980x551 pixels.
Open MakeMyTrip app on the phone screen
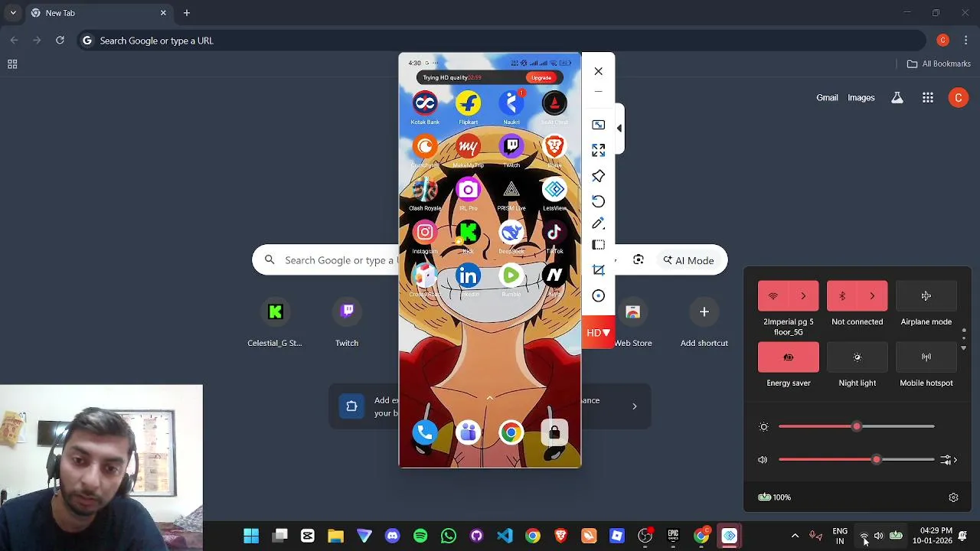click(468, 146)
